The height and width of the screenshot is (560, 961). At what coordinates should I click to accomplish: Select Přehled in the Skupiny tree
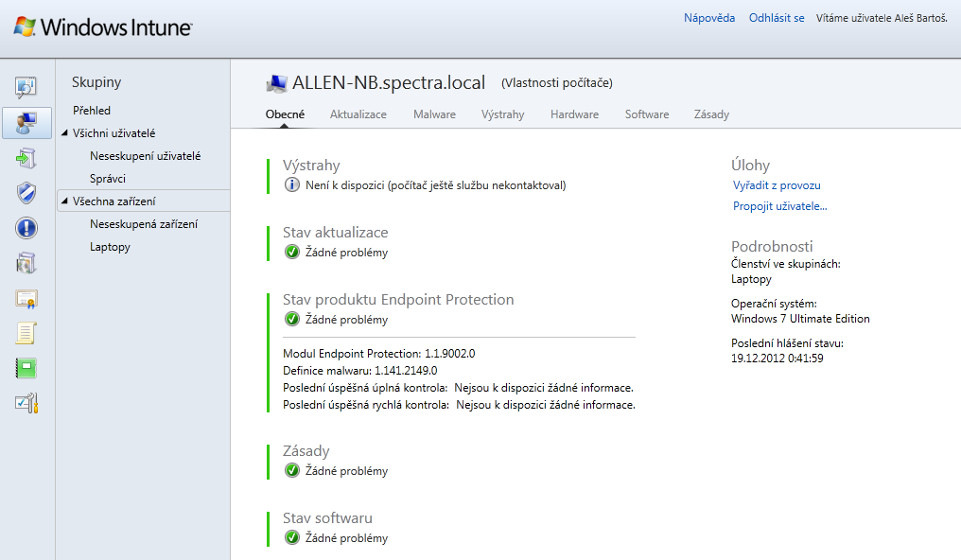click(92, 111)
